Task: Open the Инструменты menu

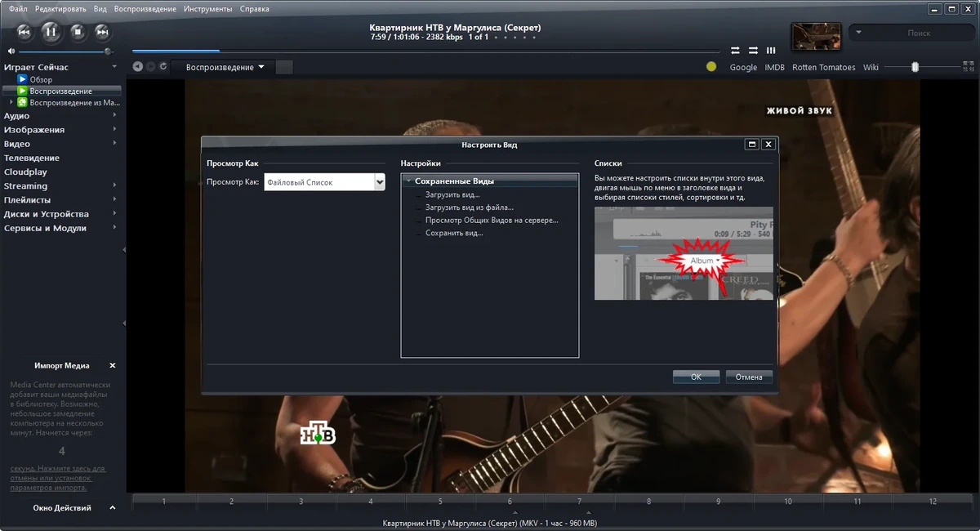Action: point(207,9)
